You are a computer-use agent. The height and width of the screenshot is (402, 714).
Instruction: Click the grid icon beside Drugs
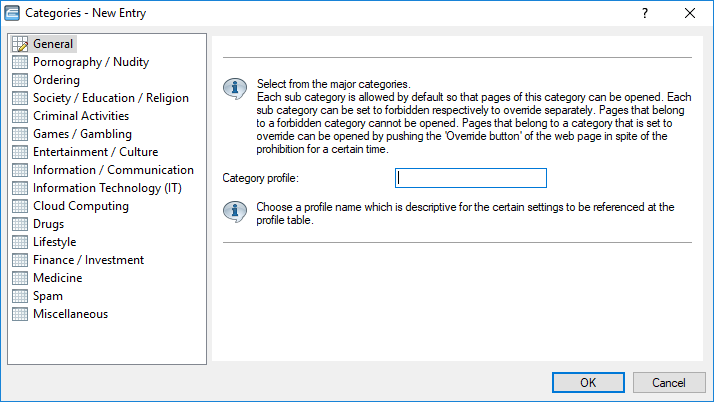[x=20, y=224]
